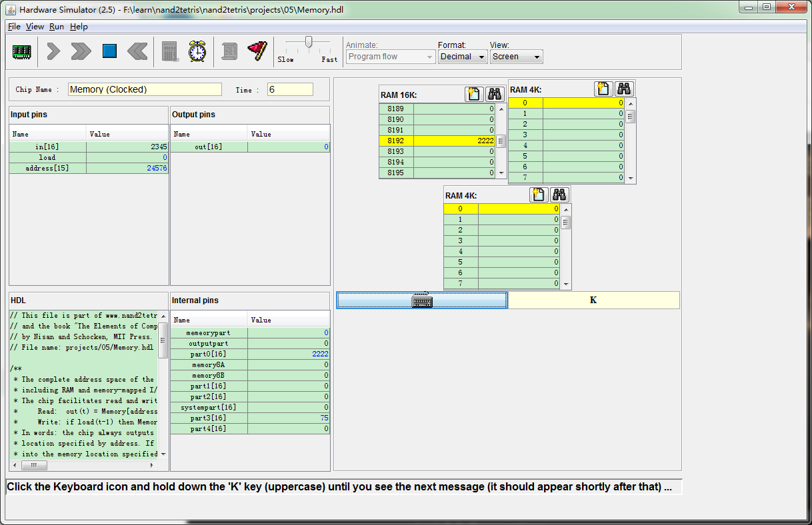This screenshot has height=525, width=812.
Task: Click the Slow/Fast speed slider knob
Action: 308,42
